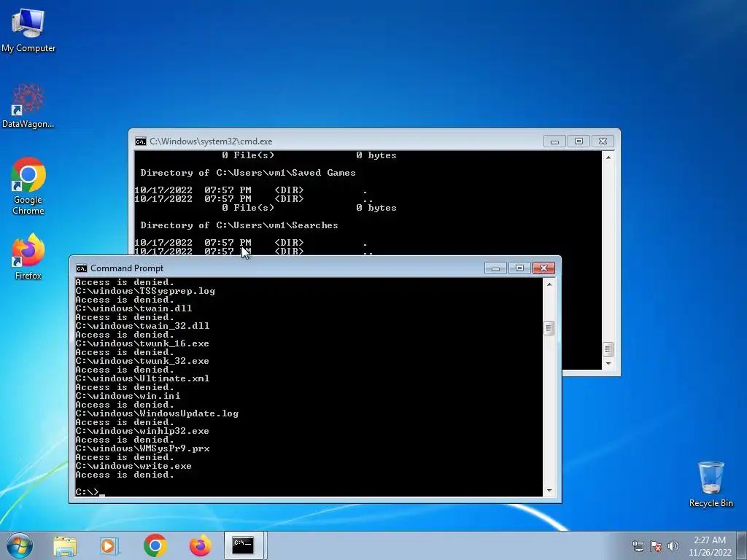Launch Firefox from desktop shortcut
Image resolution: width=747 pixels, height=560 pixels.
pos(28,256)
